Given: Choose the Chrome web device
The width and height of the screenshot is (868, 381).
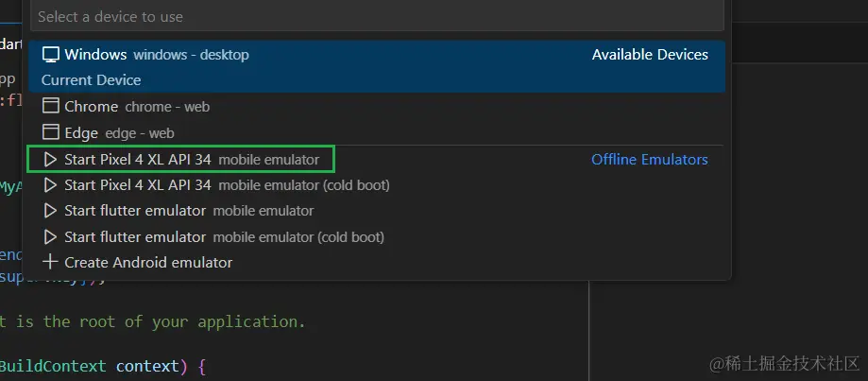Looking at the screenshot, I should pos(377,106).
